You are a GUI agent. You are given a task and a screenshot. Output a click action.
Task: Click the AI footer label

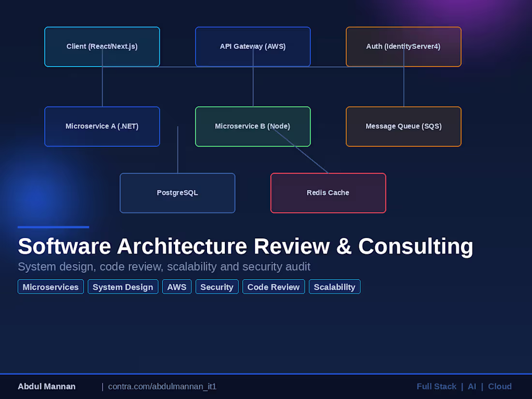pyautogui.click(x=472, y=386)
